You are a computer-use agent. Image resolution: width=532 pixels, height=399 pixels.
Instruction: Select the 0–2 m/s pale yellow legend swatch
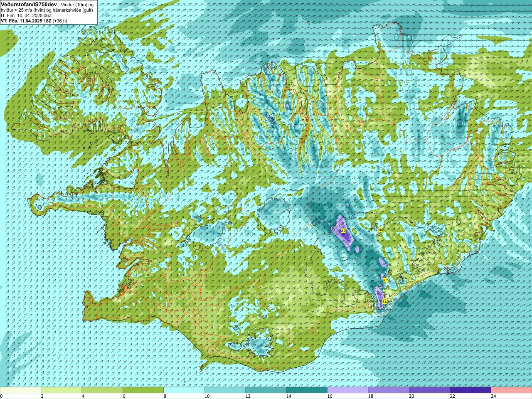(x=20, y=390)
